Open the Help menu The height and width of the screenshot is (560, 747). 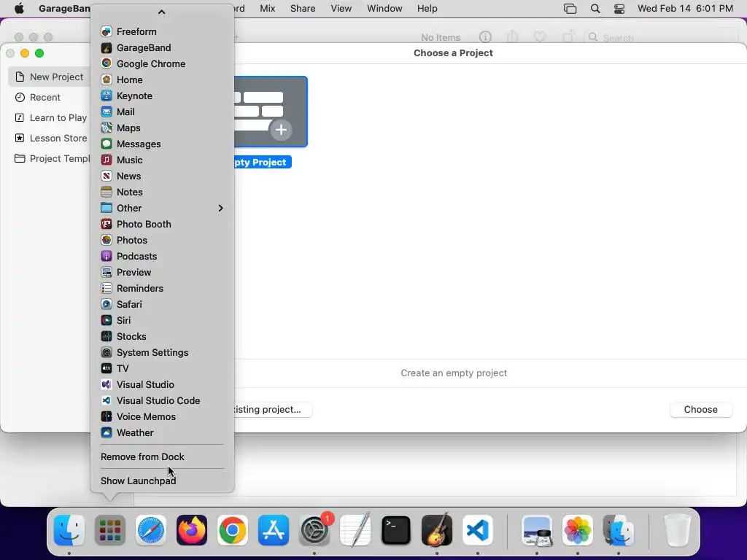(x=427, y=9)
